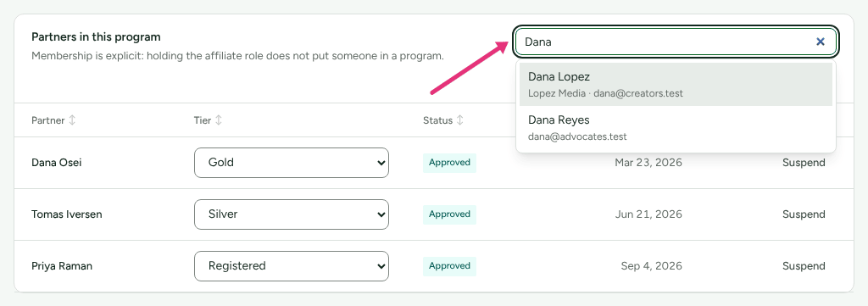Viewport: 868px width, 306px height.
Task: Select Dana Lopez from search suggestions
Action: pyautogui.click(x=676, y=84)
